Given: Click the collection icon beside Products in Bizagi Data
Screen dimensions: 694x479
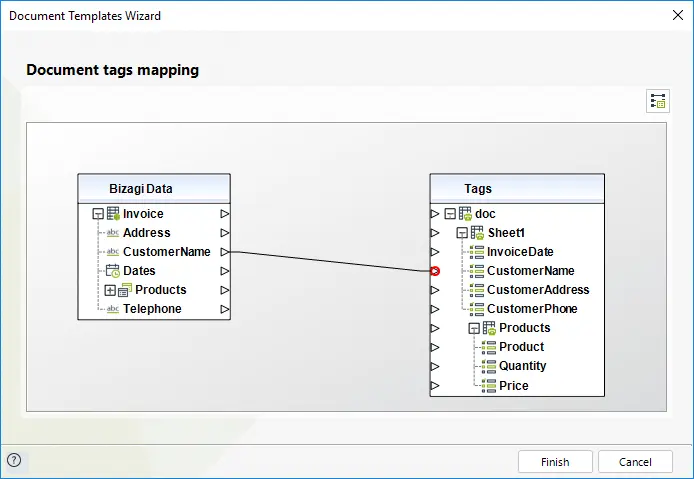Looking at the screenshot, I should pos(125,290).
